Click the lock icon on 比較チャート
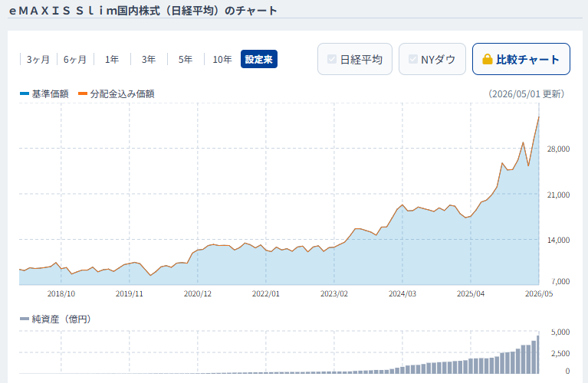This screenshot has width=588, height=383. point(487,59)
